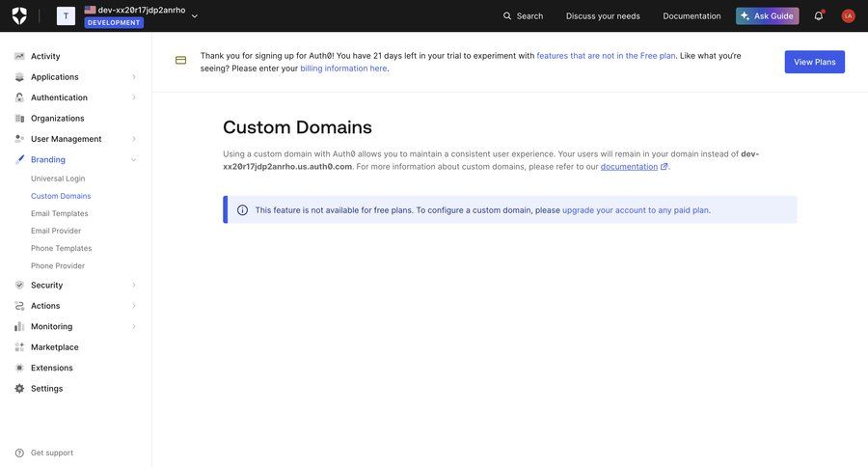Expand the Monitoring menu chevron
Image resolution: width=868 pixels, height=467 pixels.
(134, 326)
